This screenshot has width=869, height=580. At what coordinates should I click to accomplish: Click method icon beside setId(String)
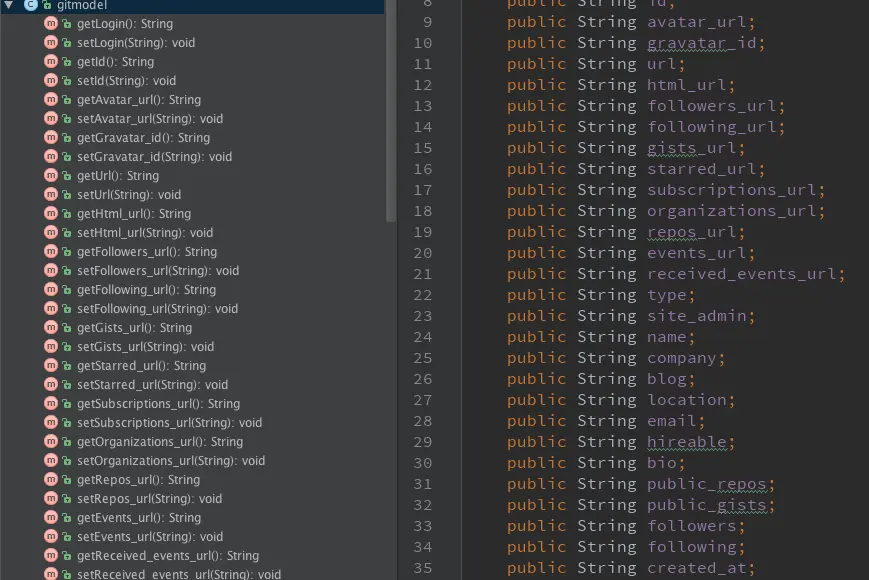(x=51, y=80)
